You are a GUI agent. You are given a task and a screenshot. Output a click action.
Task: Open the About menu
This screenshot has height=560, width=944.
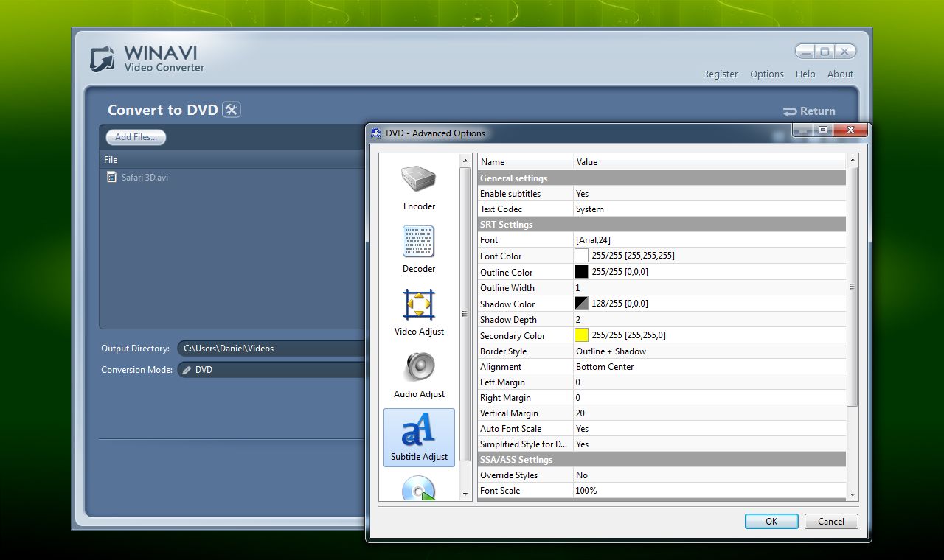click(840, 74)
